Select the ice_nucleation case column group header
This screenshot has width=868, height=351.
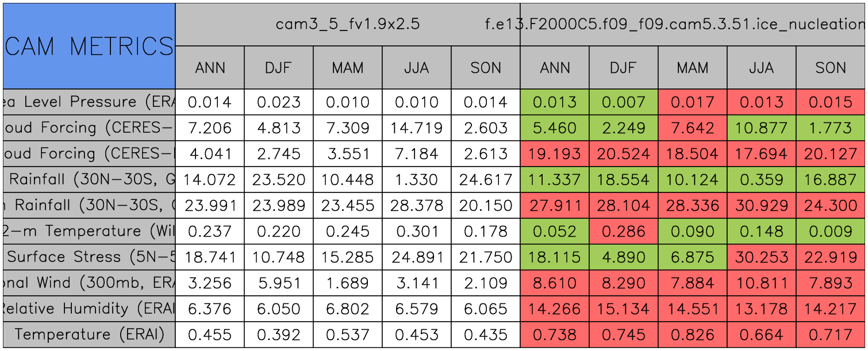[692, 24]
